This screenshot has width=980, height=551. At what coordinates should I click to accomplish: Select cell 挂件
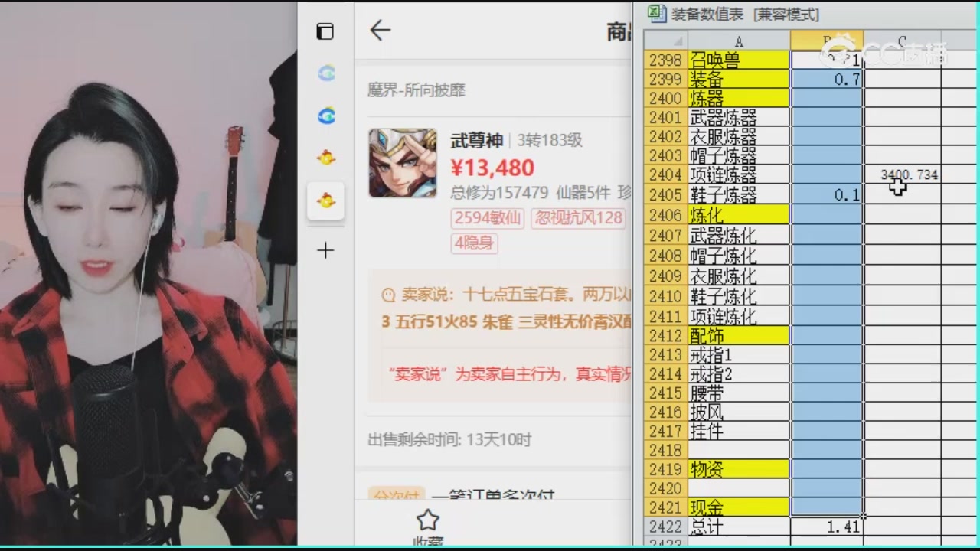(x=739, y=431)
